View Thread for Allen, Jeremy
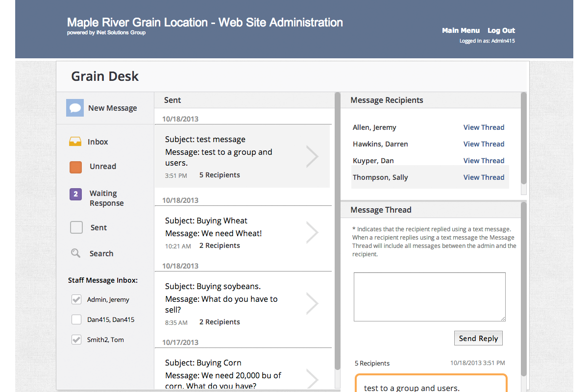 click(484, 127)
